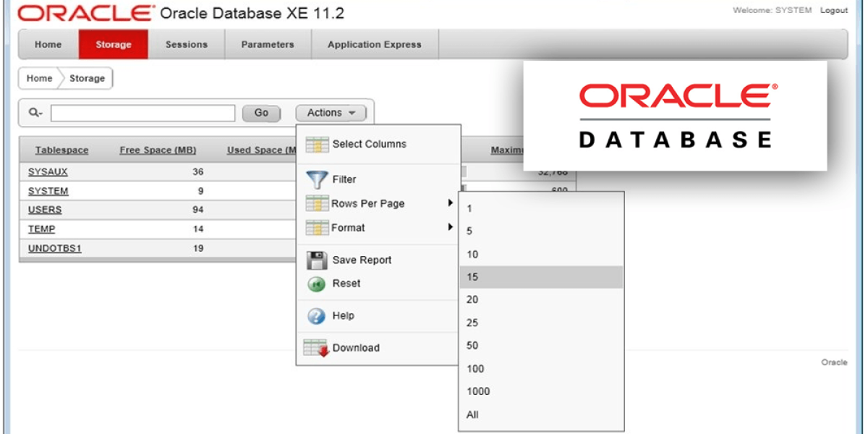Switch to the Sessions tab
The width and height of the screenshot is (868, 434).
coord(186,44)
